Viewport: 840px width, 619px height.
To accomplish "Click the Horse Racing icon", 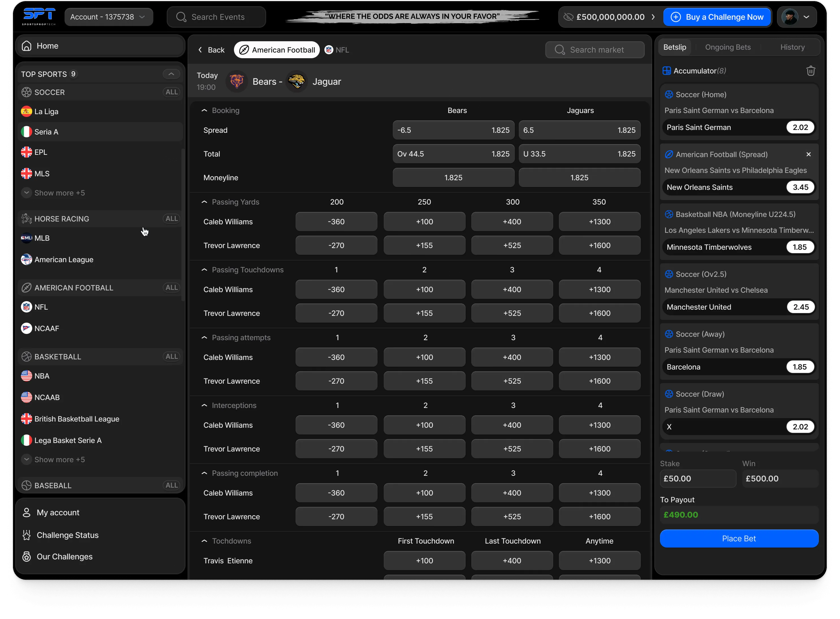I will point(26,218).
